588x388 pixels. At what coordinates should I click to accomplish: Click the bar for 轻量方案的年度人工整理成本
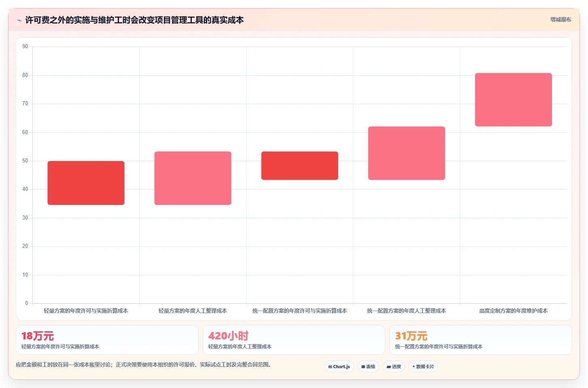pos(193,178)
